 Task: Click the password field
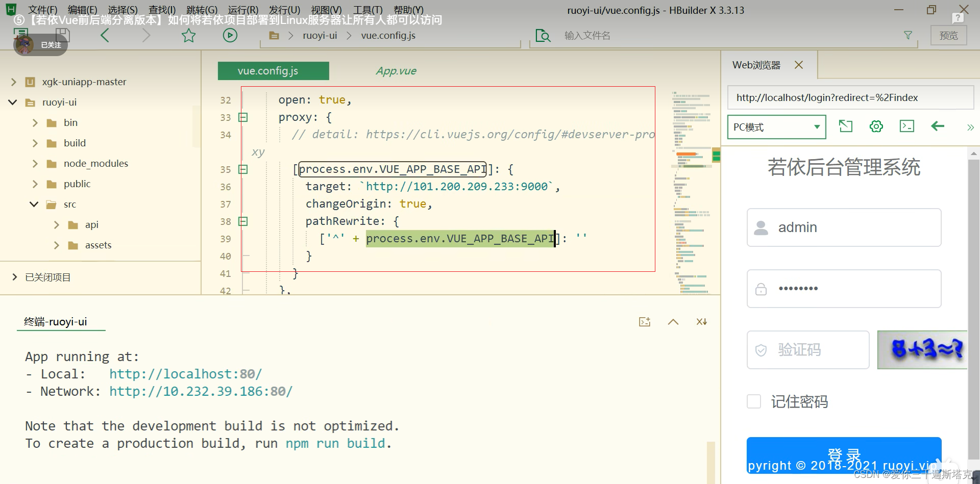[x=844, y=289]
